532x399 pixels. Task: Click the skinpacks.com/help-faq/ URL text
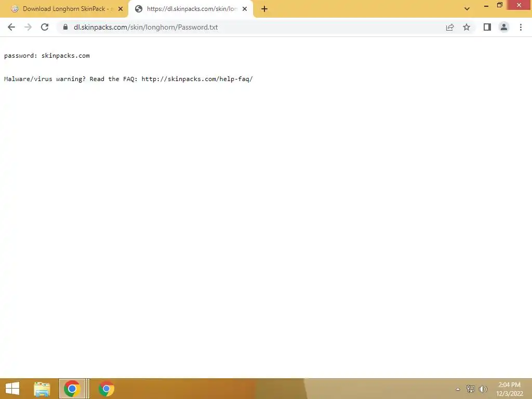197,79
